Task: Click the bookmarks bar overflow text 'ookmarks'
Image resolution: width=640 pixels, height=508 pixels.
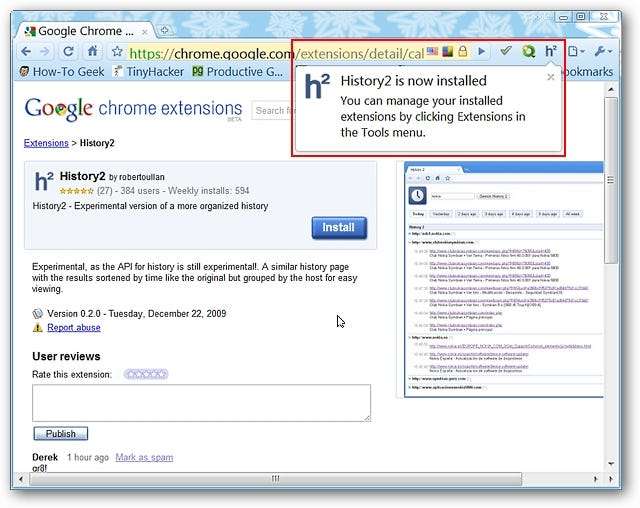Action: point(589,72)
